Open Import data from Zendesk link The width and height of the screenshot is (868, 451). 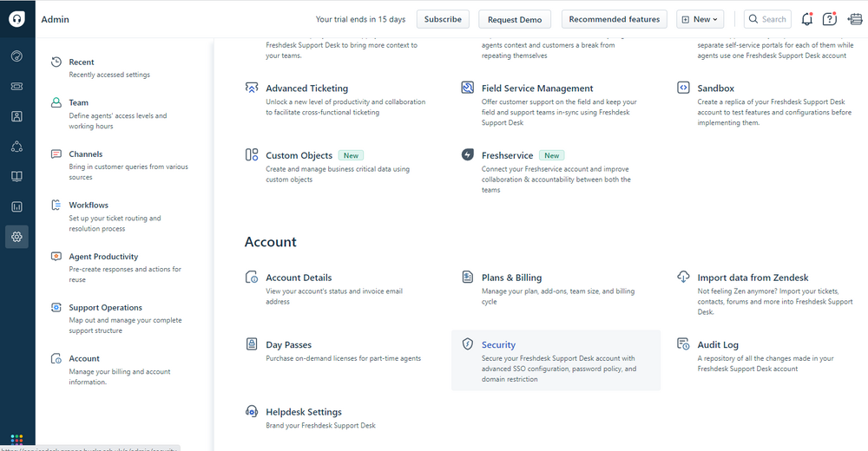point(753,278)
